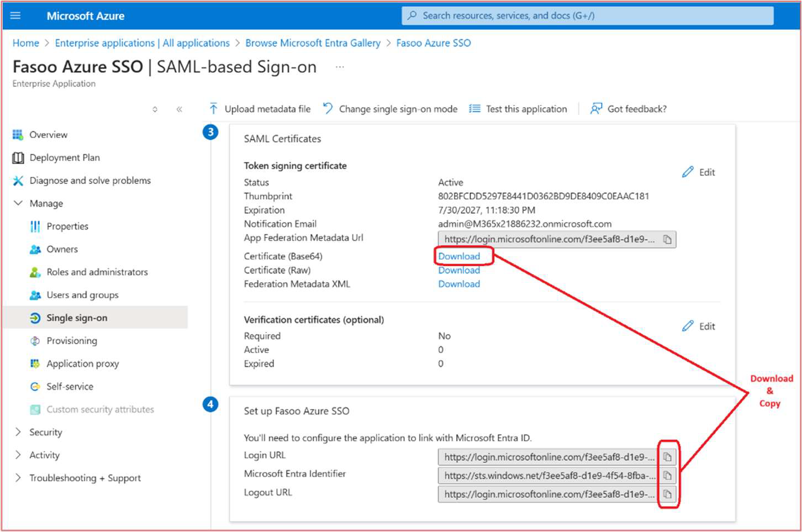802x532 pixels.
Task: Open Owners
Action: 62,249
